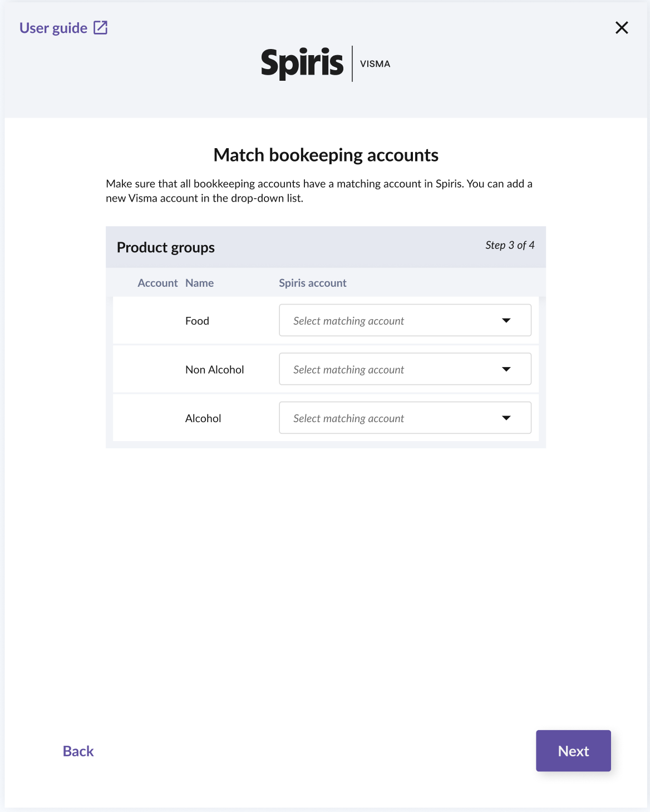Click the Account column header

157,283
